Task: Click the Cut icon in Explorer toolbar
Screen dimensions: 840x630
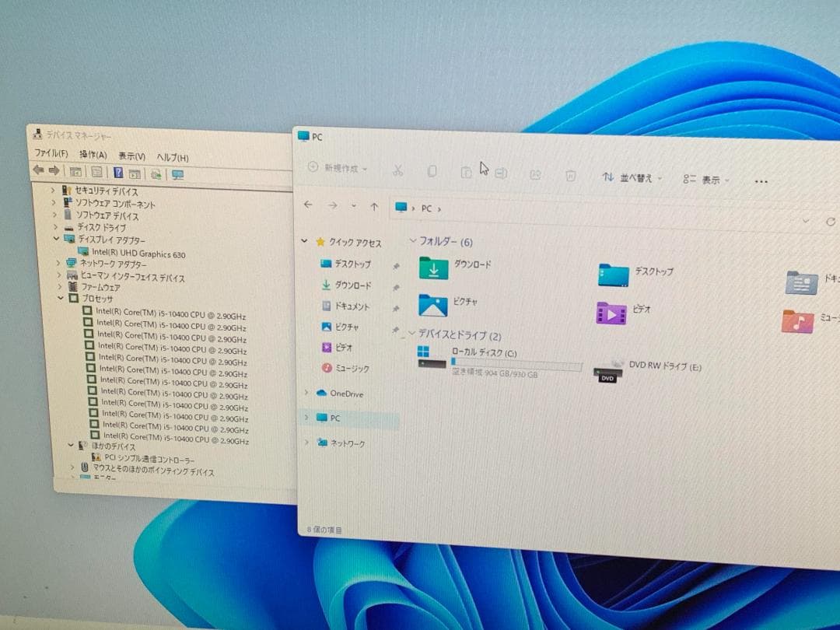Action: pos(397,170)
